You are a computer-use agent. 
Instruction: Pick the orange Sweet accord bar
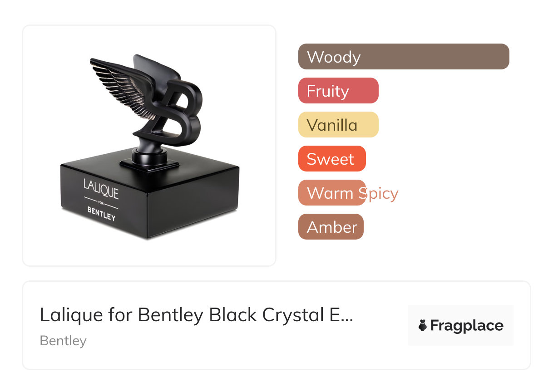331,159
